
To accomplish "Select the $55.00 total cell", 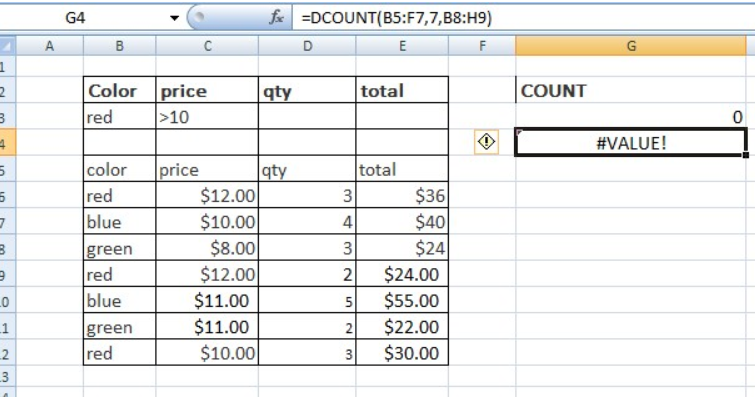I will 402,300.
